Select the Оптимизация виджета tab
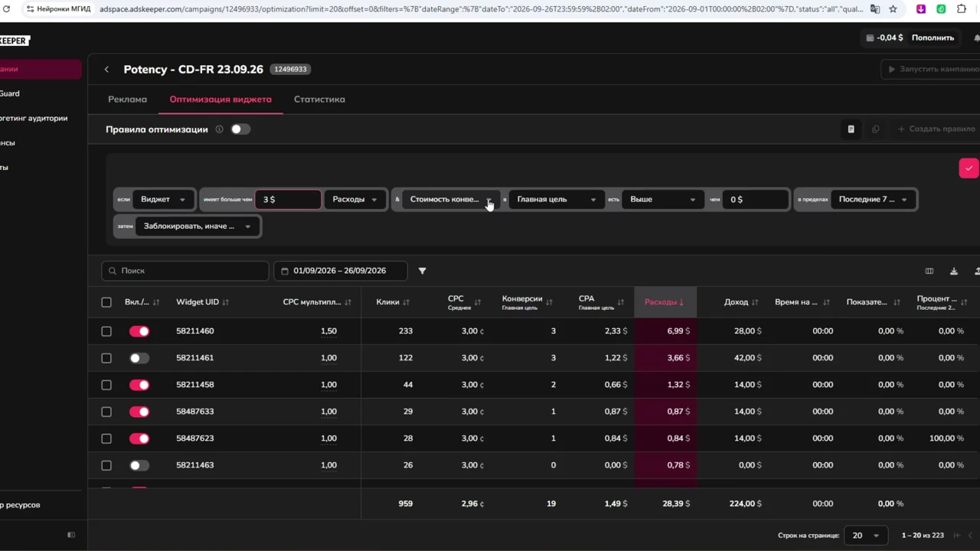The width and height of the screenshot is (980, 551). coord(220,99)
